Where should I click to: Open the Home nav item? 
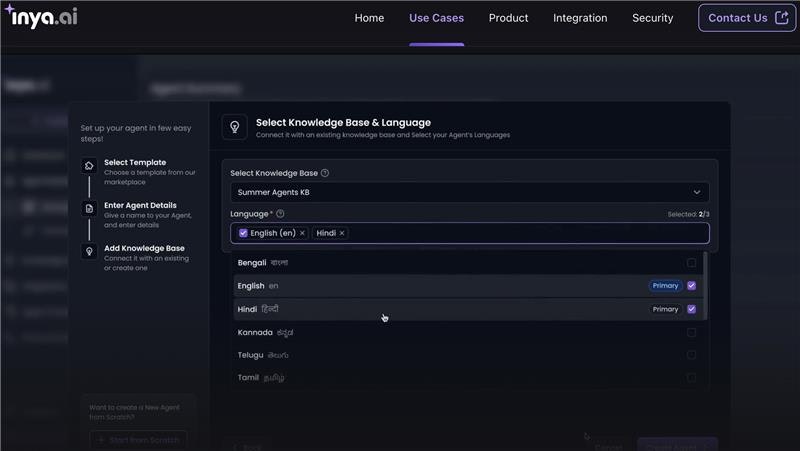369,18
